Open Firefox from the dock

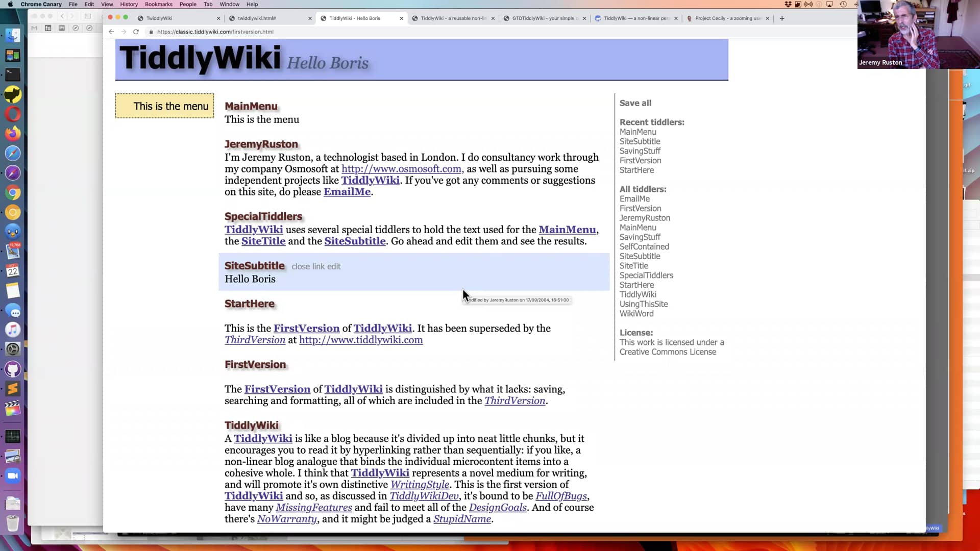pyautogui.click(x=13, y=134)
